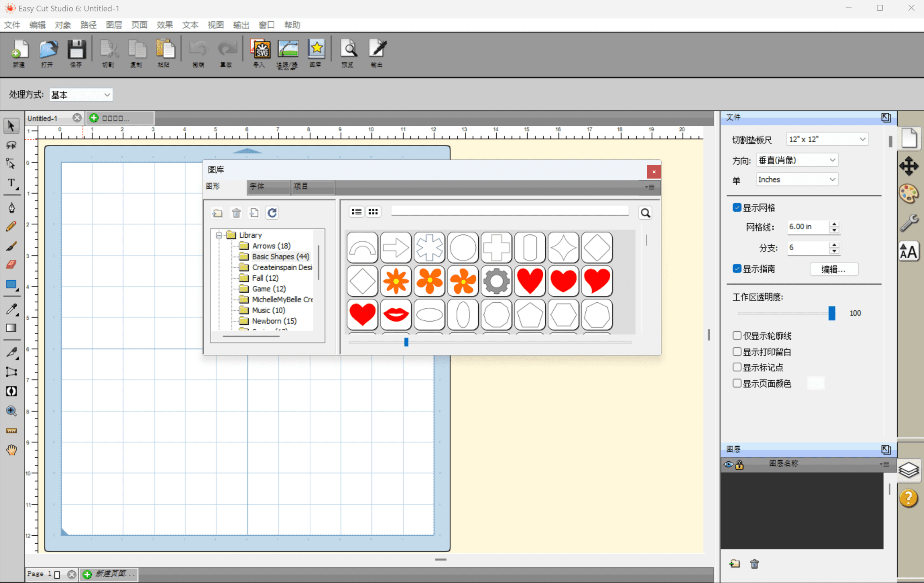Select the zoom magnifier tool
The height and width of the screenshot is (583, 924).
click(11, 411)
